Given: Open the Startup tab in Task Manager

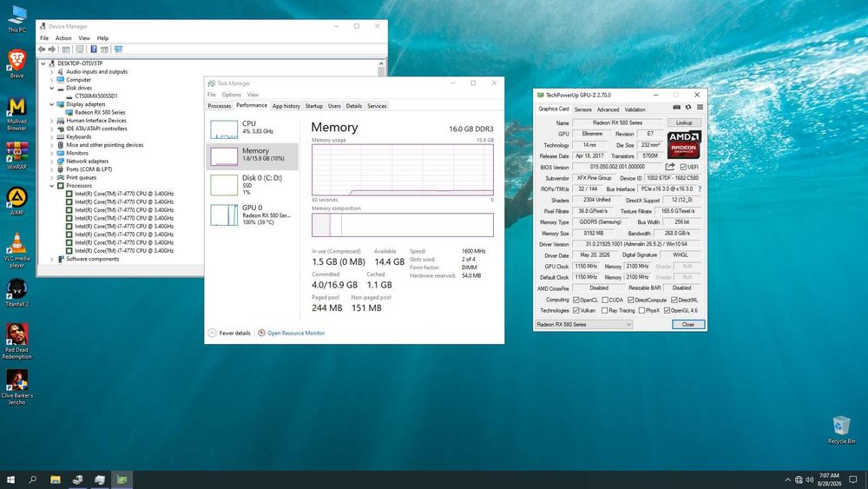Looking at the screenshot, I should tap(314, 106).
